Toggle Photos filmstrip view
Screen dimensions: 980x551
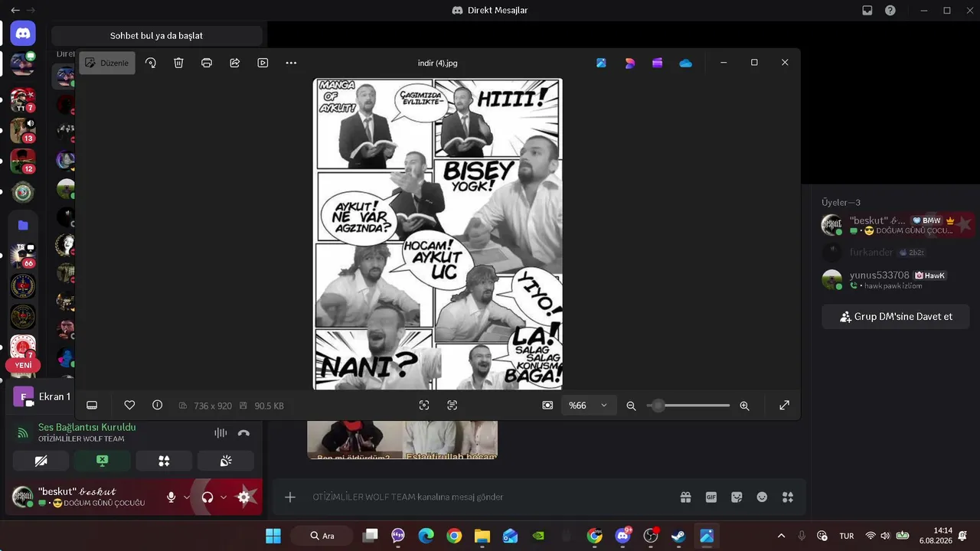[92, 405]
